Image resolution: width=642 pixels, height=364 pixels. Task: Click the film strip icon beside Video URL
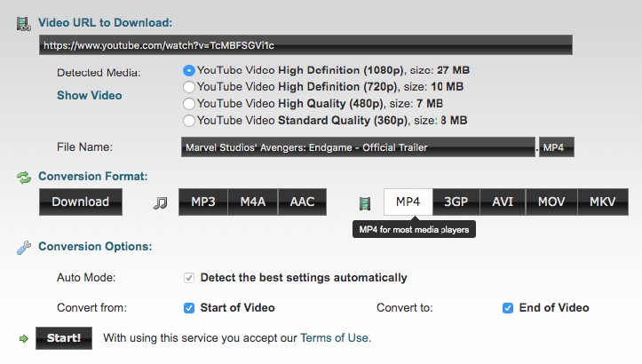(24, 22)
